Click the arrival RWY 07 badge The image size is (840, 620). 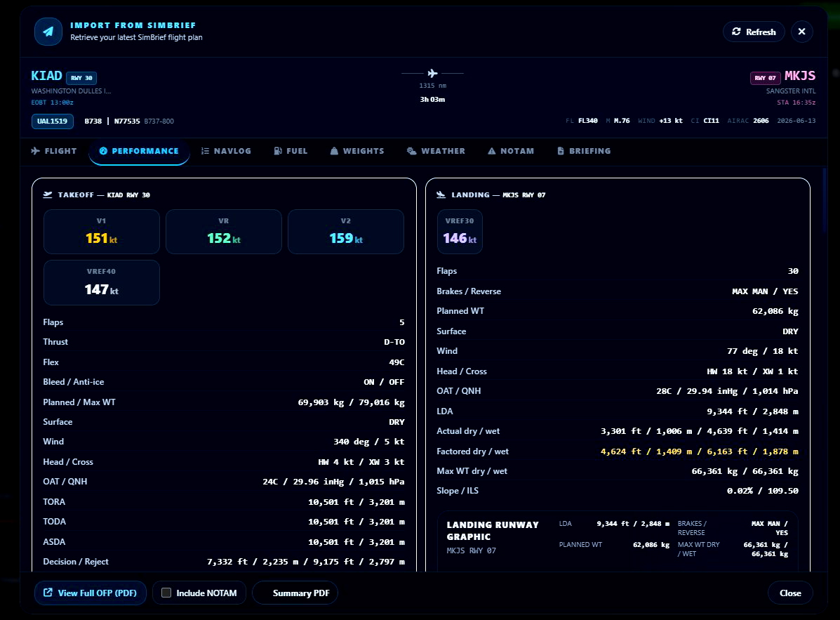(765, 78)
